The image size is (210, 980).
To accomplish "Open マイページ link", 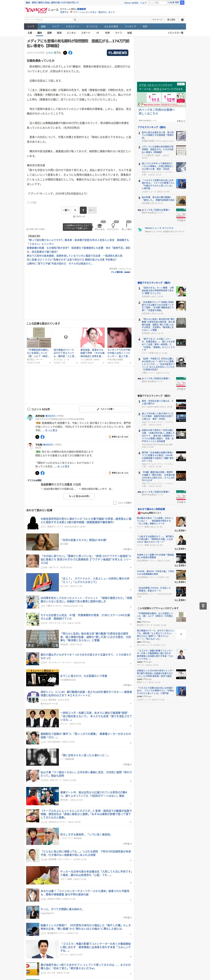I will click(157, 19).
